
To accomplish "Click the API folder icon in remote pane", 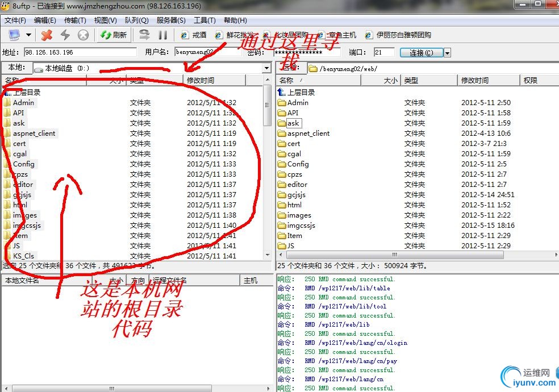I will click(282, 113).
